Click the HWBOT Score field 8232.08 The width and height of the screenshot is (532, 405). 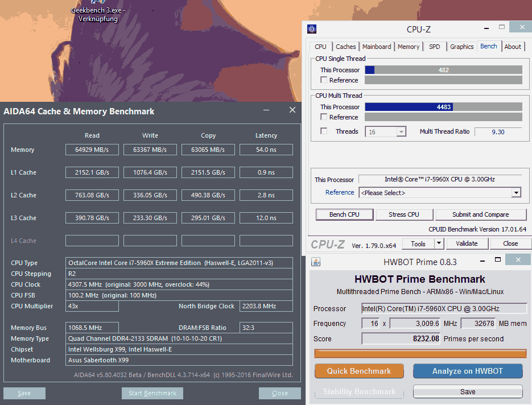click(401, 338)
